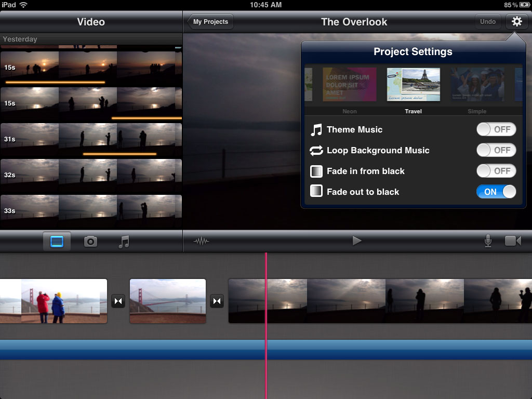
Task: Tap the microphone to record voiceover
Action: pos(488,241)
